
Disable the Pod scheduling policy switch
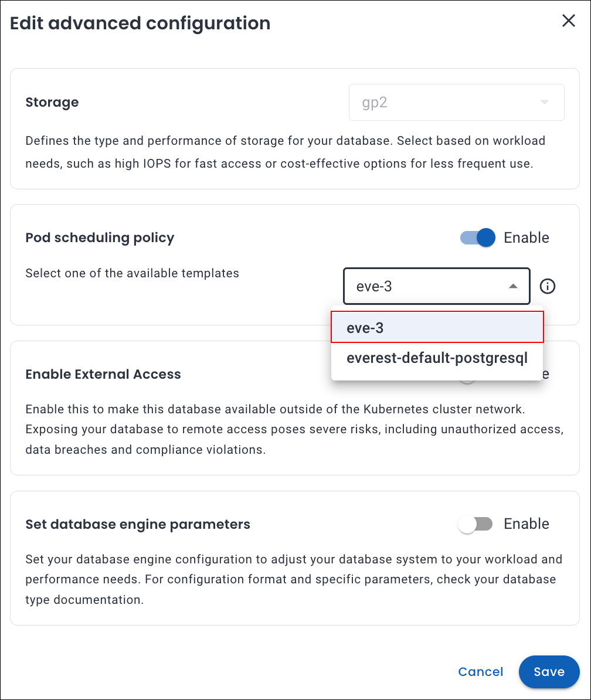tap(478, 237)
